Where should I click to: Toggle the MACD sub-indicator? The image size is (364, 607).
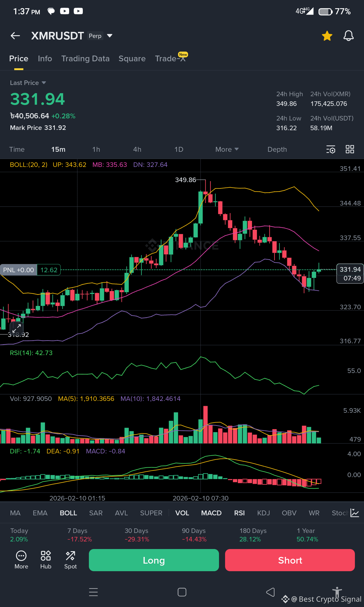(211, 513)
